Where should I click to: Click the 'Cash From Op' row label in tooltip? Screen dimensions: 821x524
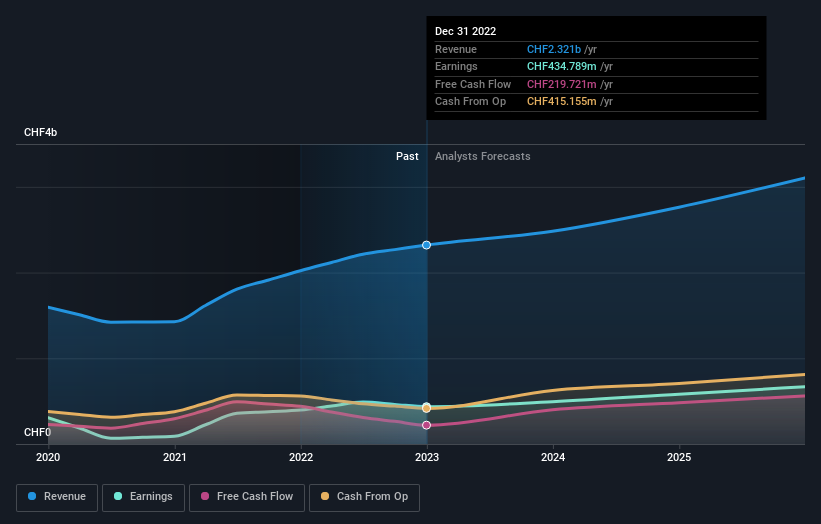(x=470, y=102)
